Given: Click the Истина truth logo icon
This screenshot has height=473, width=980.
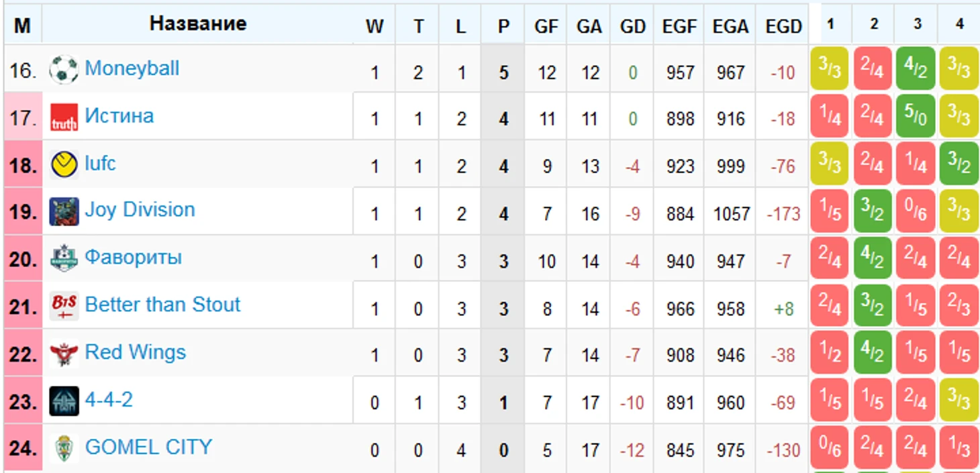Looking at the screenshot, I should click(64, 117).
